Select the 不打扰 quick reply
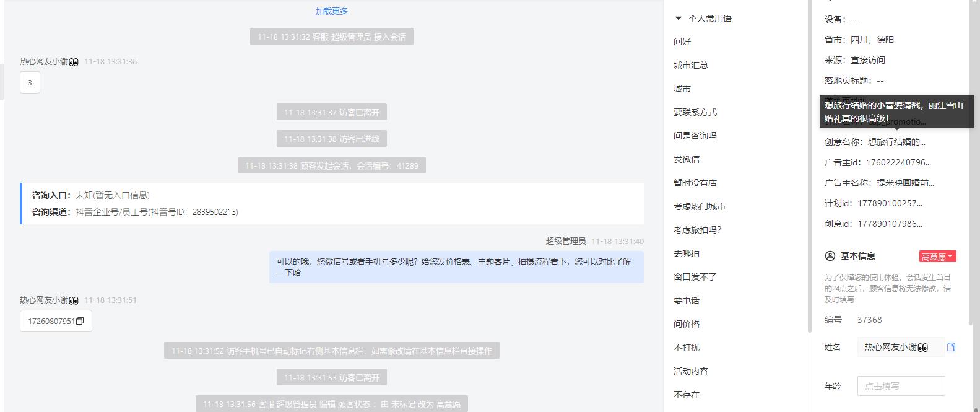980x412 pixels. pos(687,348)
